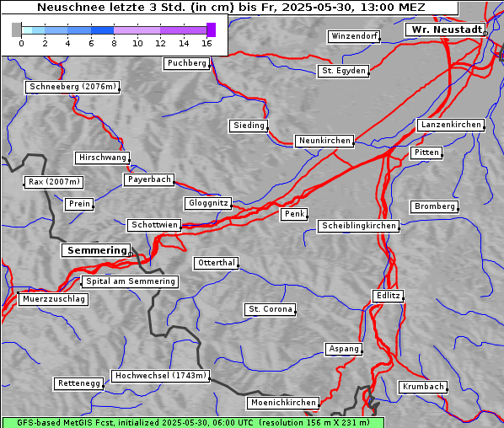Click the pink 8-12 cm legend segment

[137, 30]
